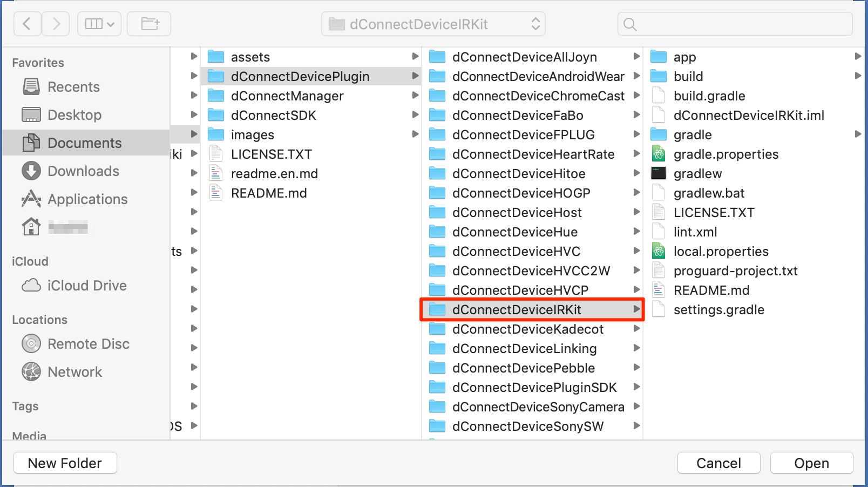
Task: Click the back navigation arrow
Action: pyautogui.click(x=27, y=24)
